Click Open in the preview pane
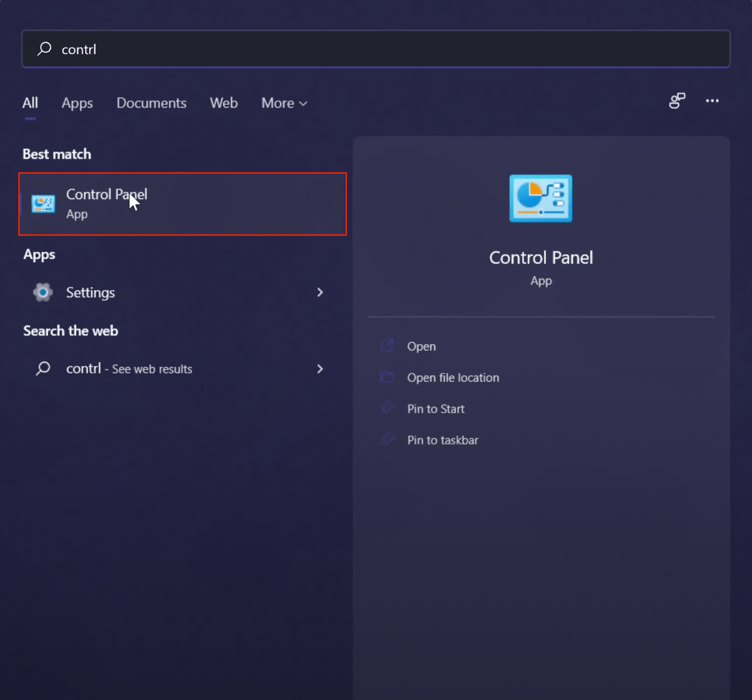Image resolution: width=752 pixels, height=700 pixels. [x=422, y=346]
